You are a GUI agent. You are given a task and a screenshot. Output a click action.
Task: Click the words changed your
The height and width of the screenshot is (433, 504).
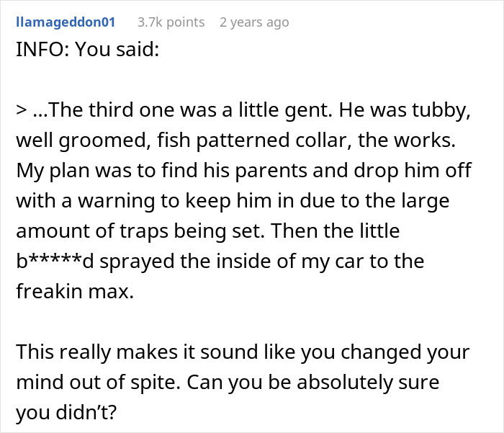click(405, 352)
